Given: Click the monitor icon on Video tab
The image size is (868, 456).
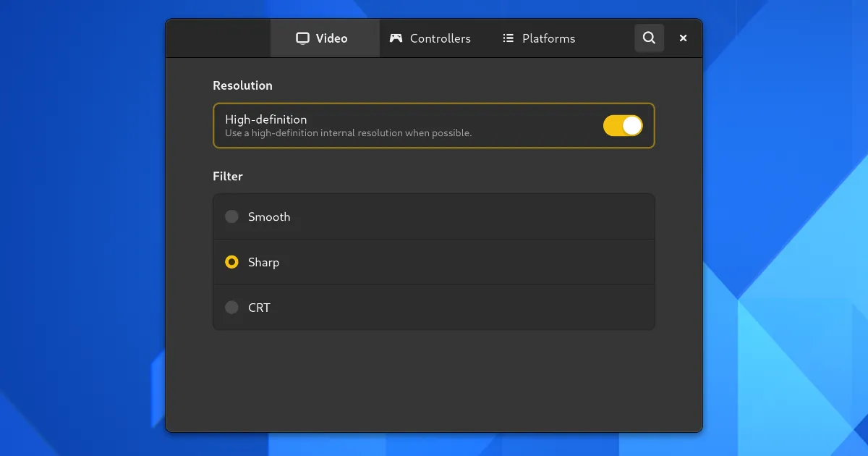Looking at the screenshot, I should click(x=302, y=38).
